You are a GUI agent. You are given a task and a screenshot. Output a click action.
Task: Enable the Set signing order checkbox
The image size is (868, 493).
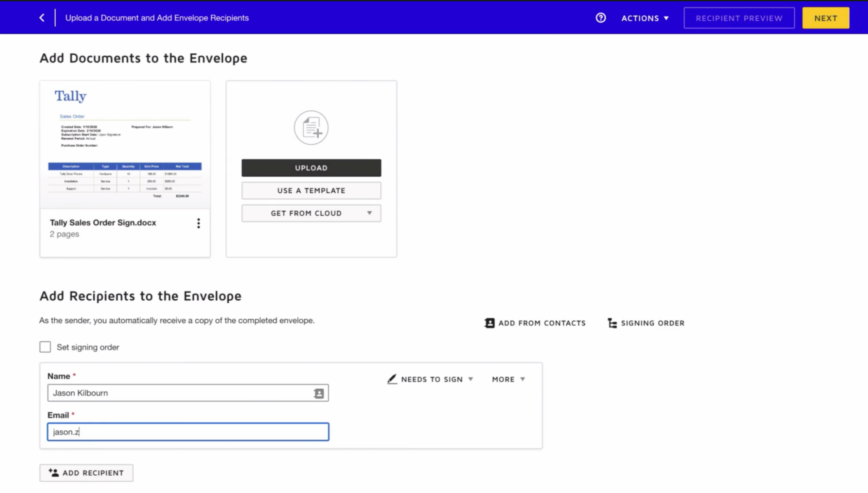pyautogui.click(x=45, y=347)
